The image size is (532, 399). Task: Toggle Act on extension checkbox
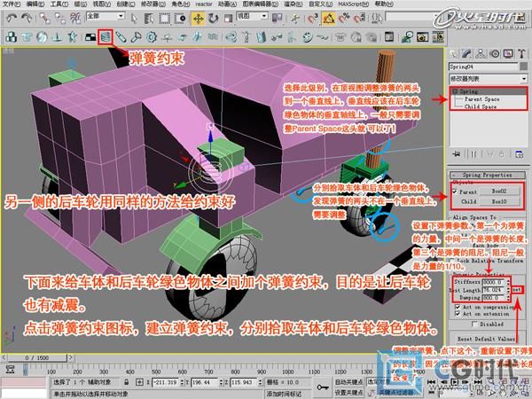coord(458,314)
